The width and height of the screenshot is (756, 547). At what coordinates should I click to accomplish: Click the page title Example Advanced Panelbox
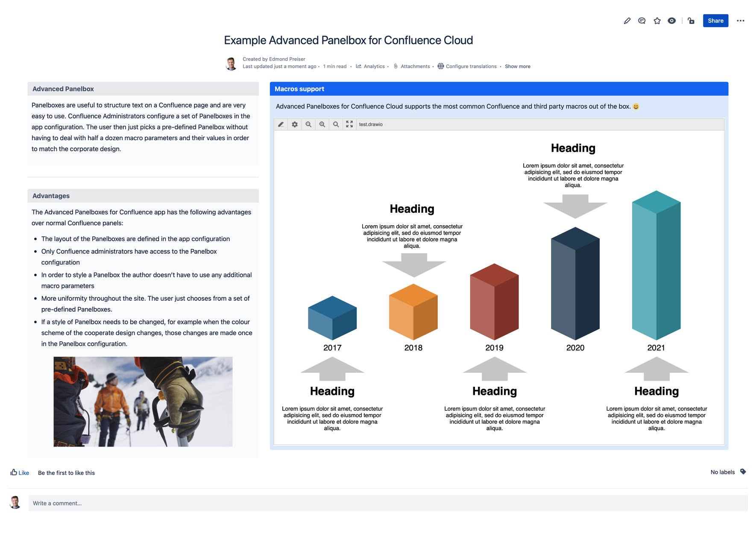[x=348, y=40]
